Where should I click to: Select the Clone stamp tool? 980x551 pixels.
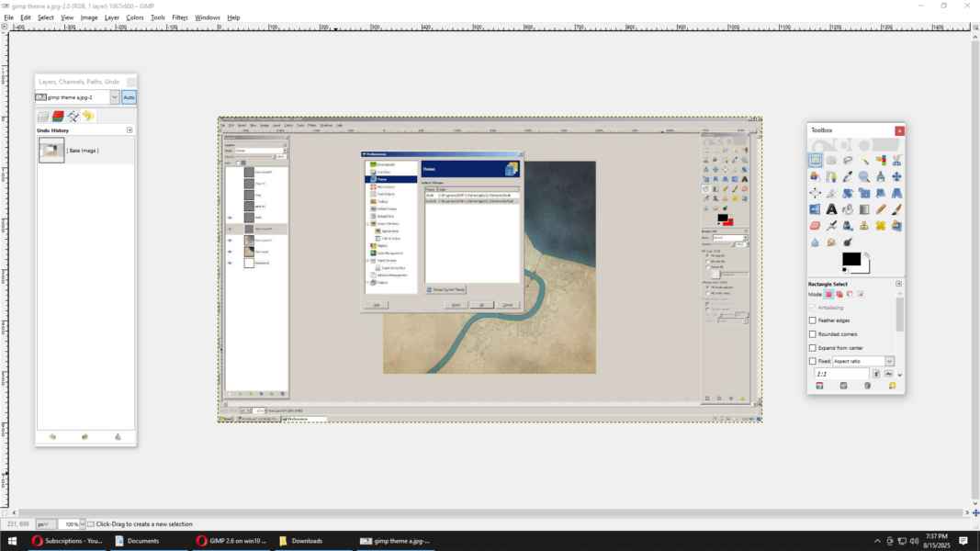[863, 226]
